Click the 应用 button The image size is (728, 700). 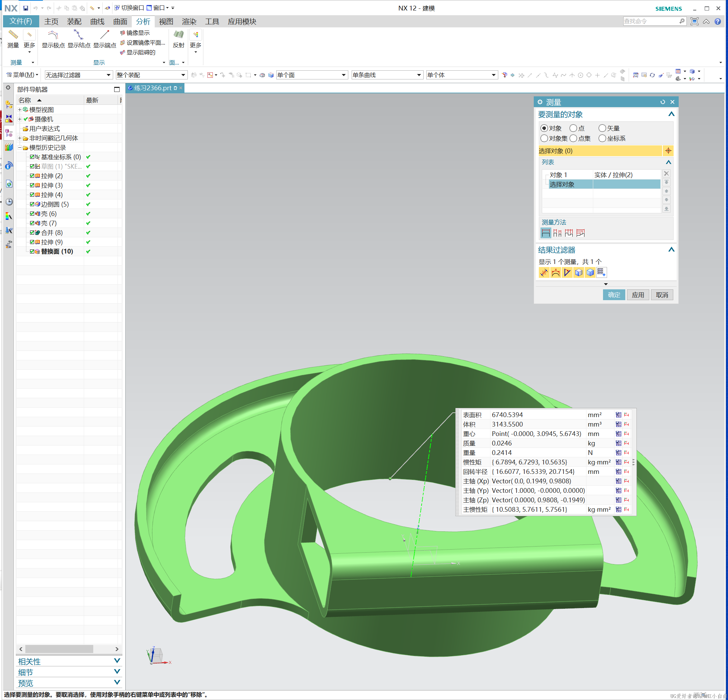pyautogui.click(x=638, y=295)
